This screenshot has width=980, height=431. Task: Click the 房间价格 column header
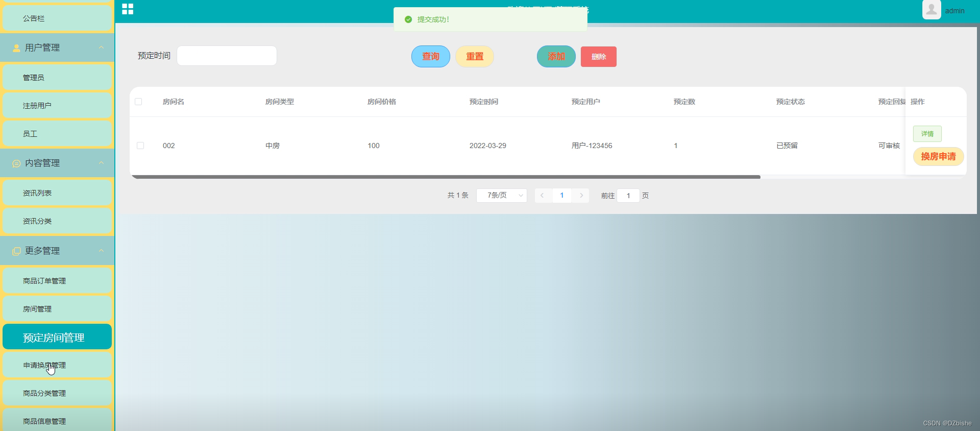(382, 102)
